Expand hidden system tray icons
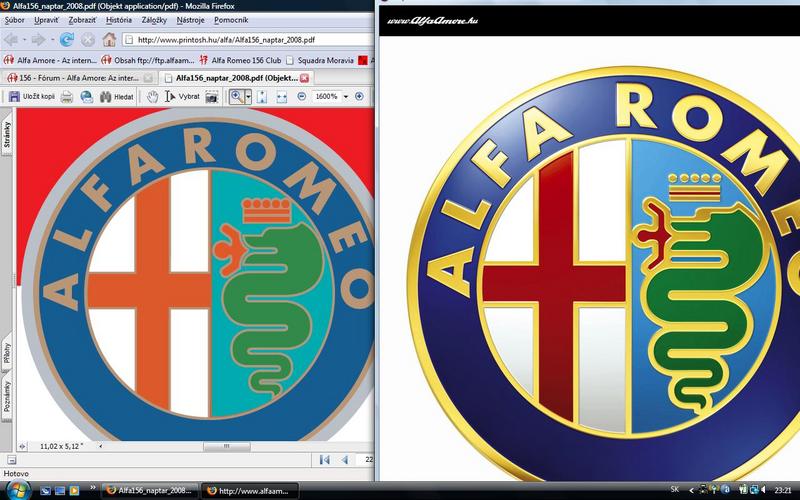 (691, 491)
